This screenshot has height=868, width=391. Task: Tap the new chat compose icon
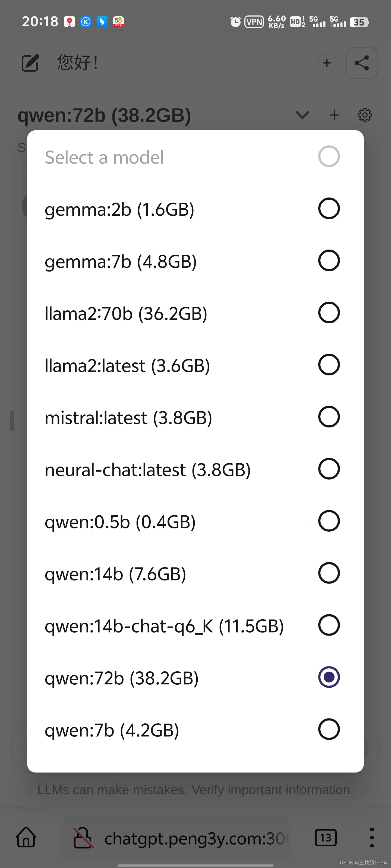[x=30, y=63]
